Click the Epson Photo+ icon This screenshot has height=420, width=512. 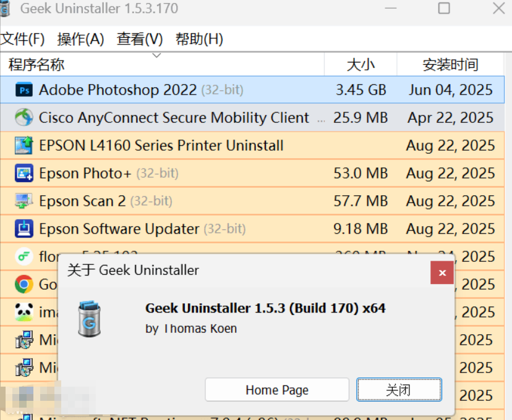point(24,174)
